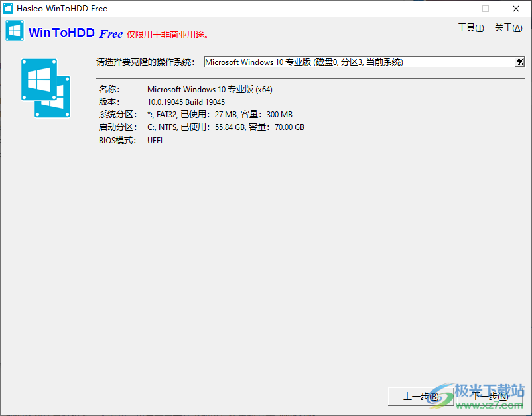Click the 请选择要克隆的操作系统 label
532x416 pixels.
tap(145, 62)
